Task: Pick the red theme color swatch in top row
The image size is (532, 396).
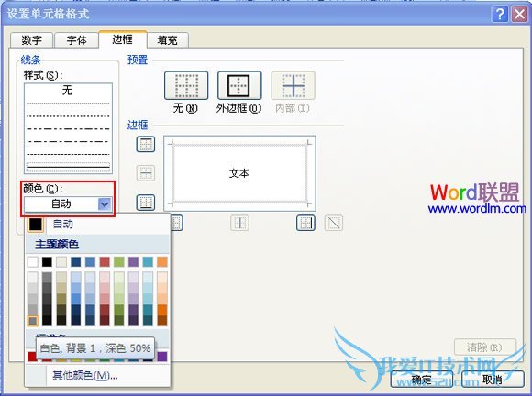Action: [x=105, y=262]
